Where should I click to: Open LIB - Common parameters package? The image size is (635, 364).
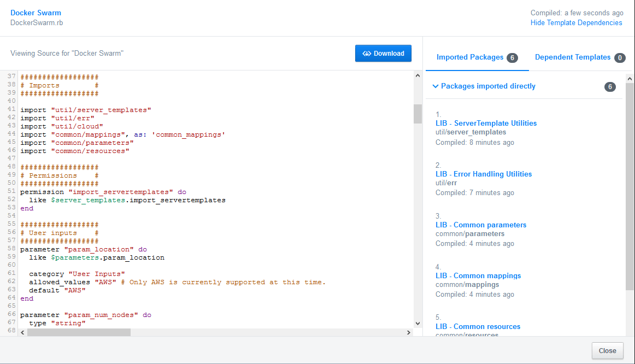481,225
